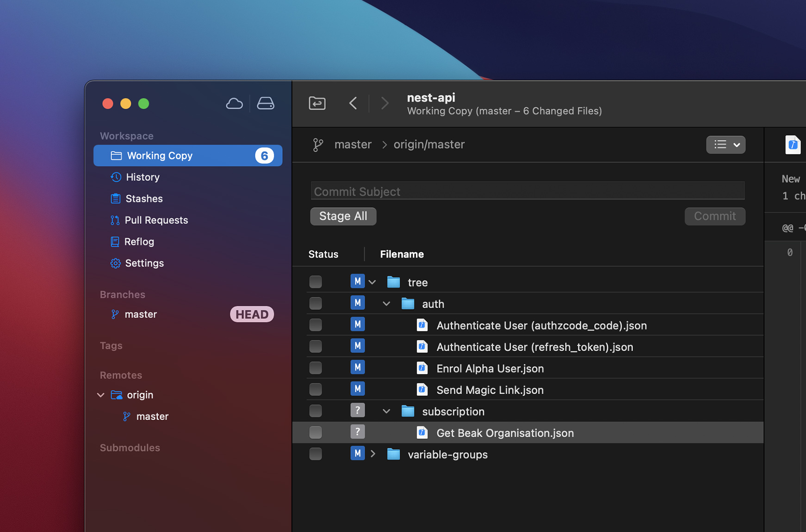Open the Stashes panel
Viewport: 806px width, 532px height.
pos(144,198)
